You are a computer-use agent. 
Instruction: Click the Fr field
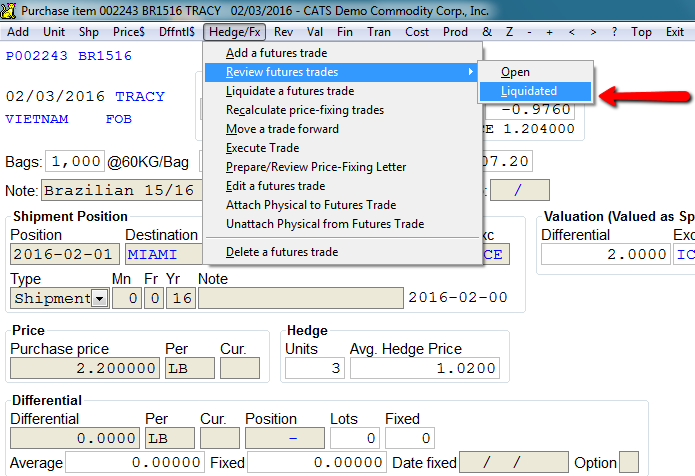[x=154, y=298]
